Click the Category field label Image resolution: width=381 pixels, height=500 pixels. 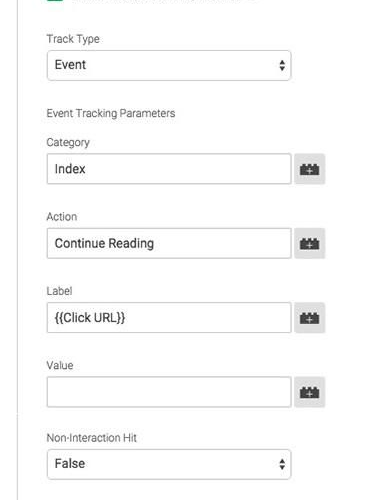click(x=68, y=143)
